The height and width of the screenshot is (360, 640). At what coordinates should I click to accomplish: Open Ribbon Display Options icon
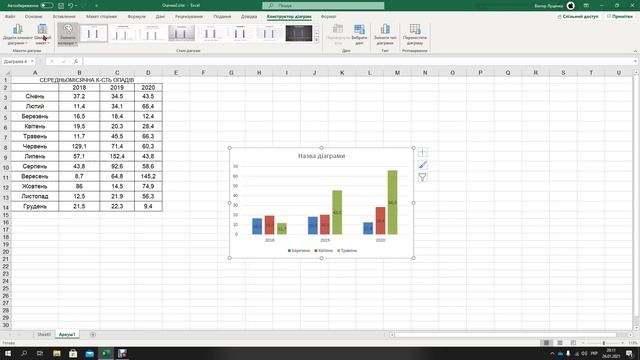pyautogui.click(x=586, y=5)
